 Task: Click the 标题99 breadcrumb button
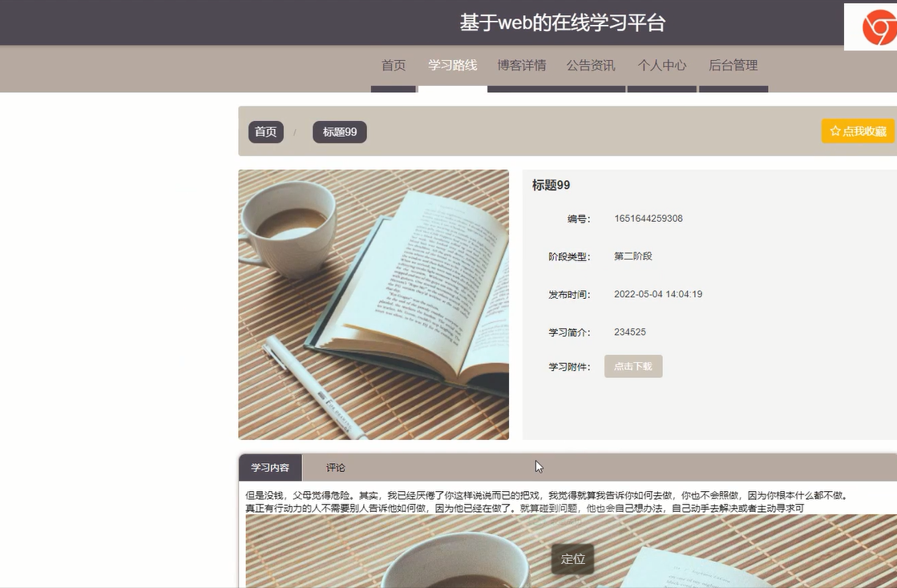(340, 132)
